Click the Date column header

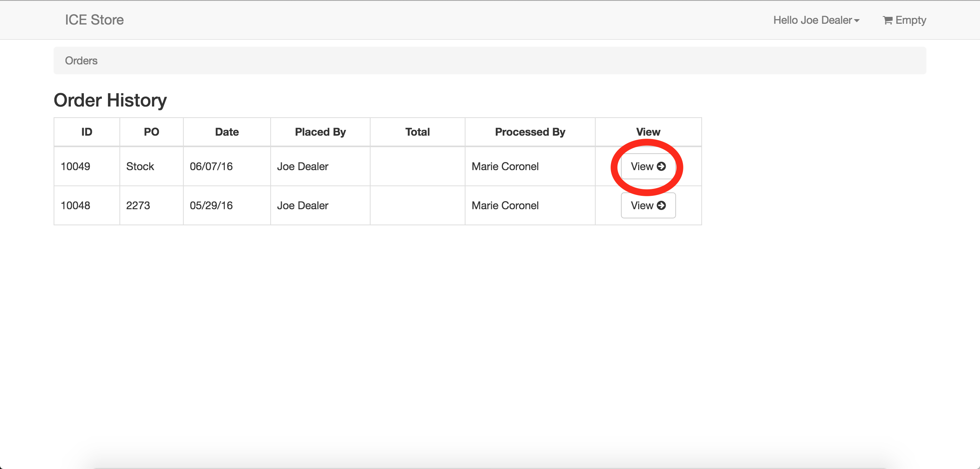click(227, 132)
